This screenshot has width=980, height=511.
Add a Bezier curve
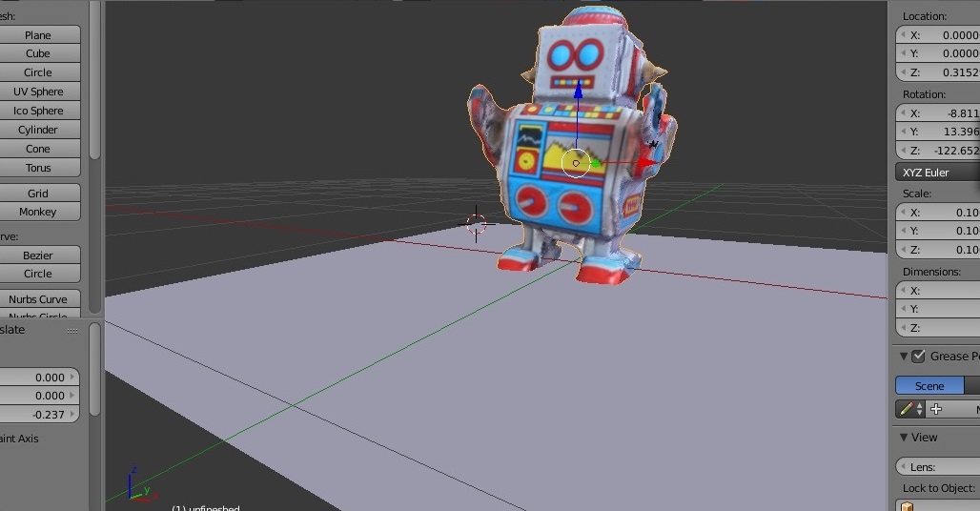click(38, 255)
